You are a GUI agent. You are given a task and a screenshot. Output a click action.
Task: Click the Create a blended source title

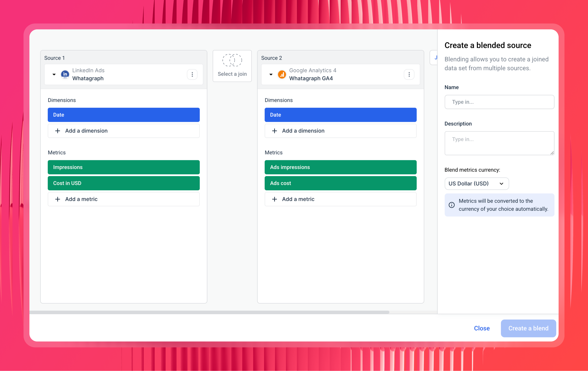click(488, 45)
